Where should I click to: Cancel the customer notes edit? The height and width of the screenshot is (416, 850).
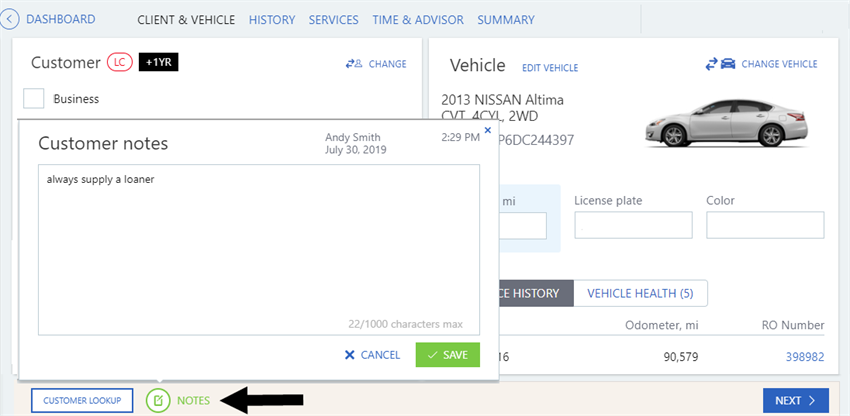click(x=372, y=355)
